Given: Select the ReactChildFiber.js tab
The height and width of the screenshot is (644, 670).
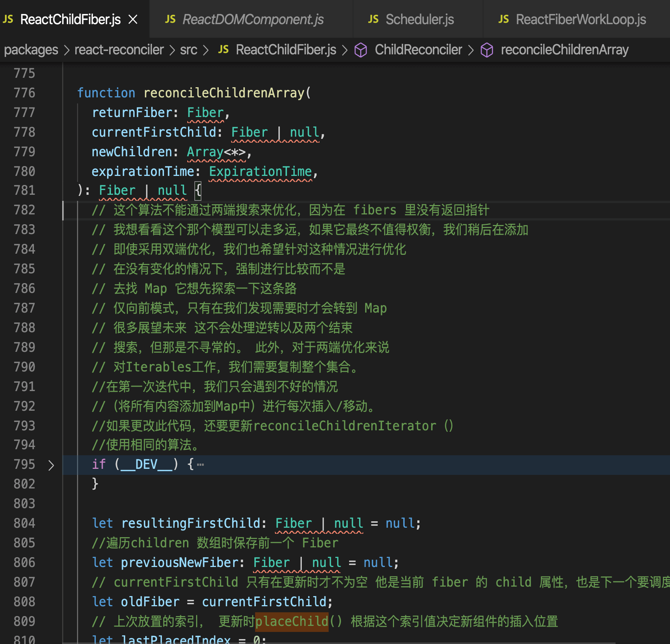Looking at the screenshot, I should pyautogui.click(x=74, y=19).
